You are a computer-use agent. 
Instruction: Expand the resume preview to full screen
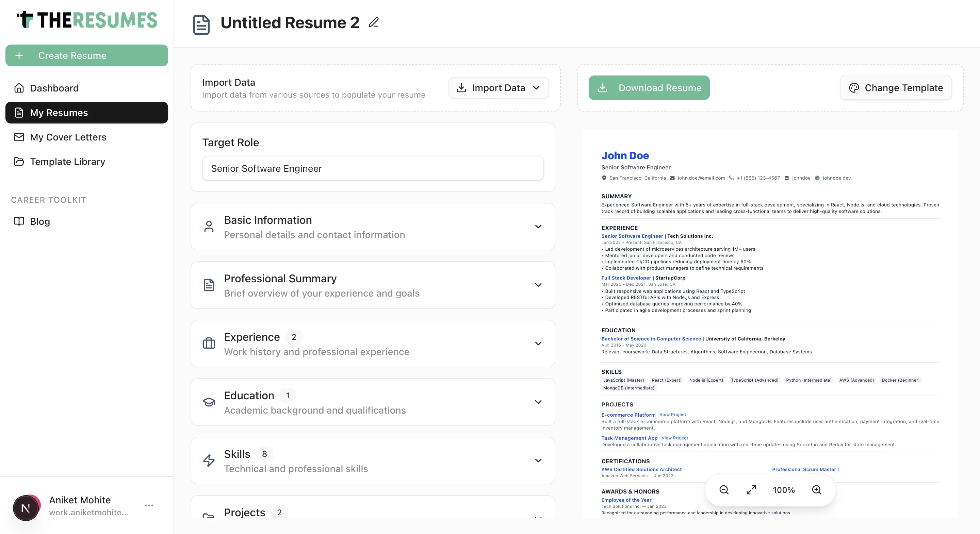point(751,490)
